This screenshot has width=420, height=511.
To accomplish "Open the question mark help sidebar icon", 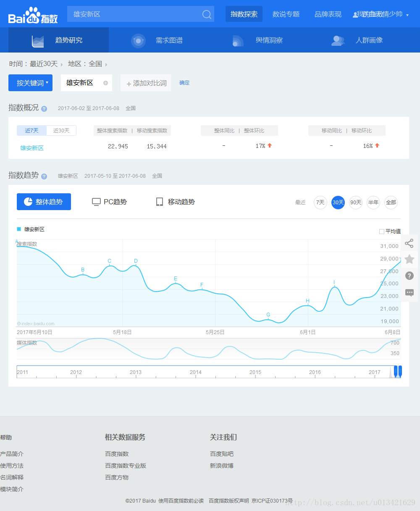I will pos(409,276).
